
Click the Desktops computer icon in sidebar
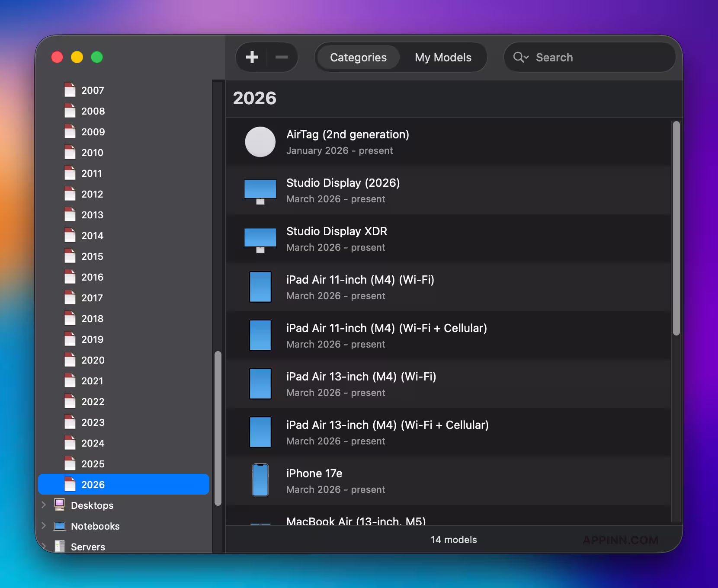click(60, 505)
